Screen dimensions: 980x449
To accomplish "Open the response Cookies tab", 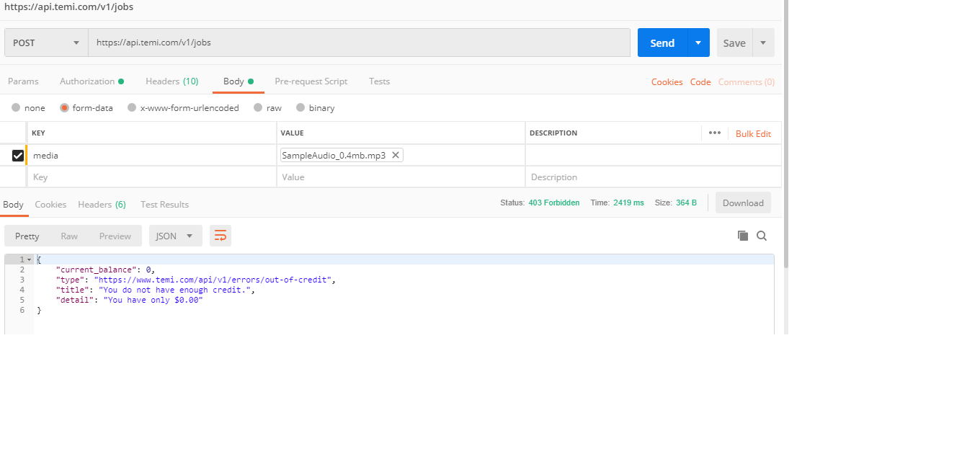I will point(50,205).
